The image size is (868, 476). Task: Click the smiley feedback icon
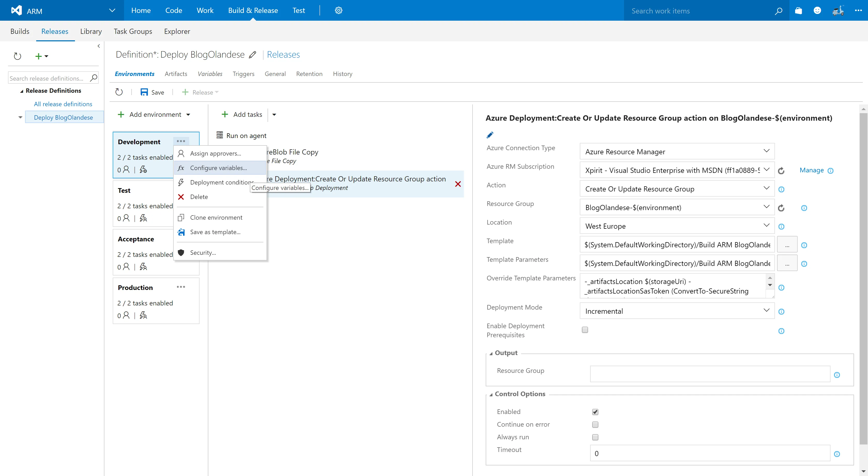[x=817, y=10]
